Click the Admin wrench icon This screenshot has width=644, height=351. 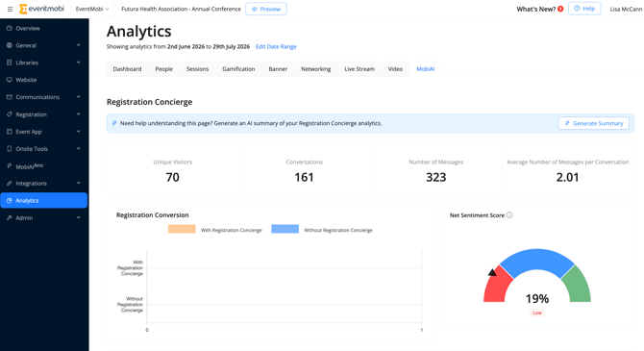(9, 218)
